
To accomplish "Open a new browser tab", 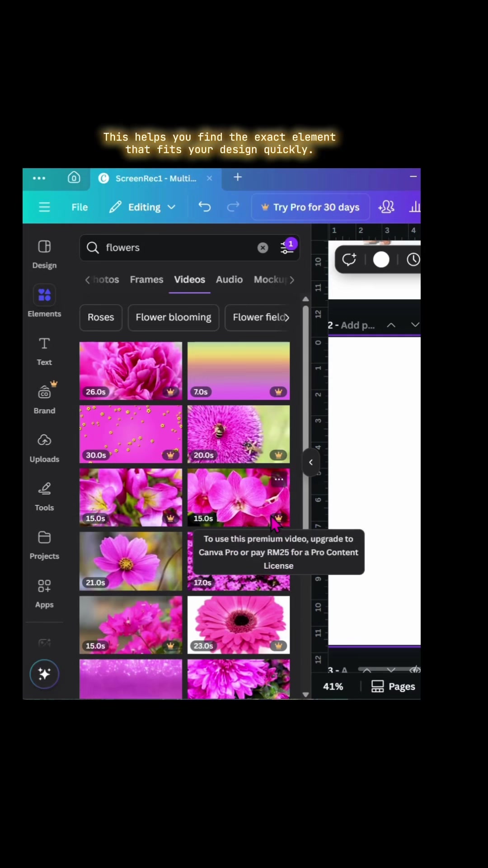I will point(238,177).
